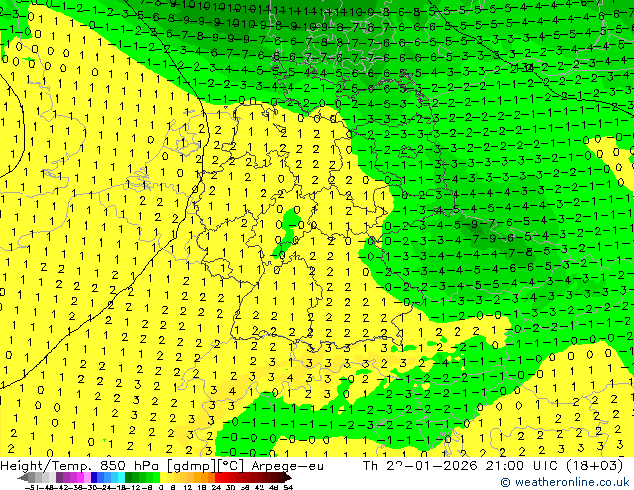Open the weatheronline.co.uk link
This screenshot has width=634, height=490.
pyautogui.click(x=565, y=482)
